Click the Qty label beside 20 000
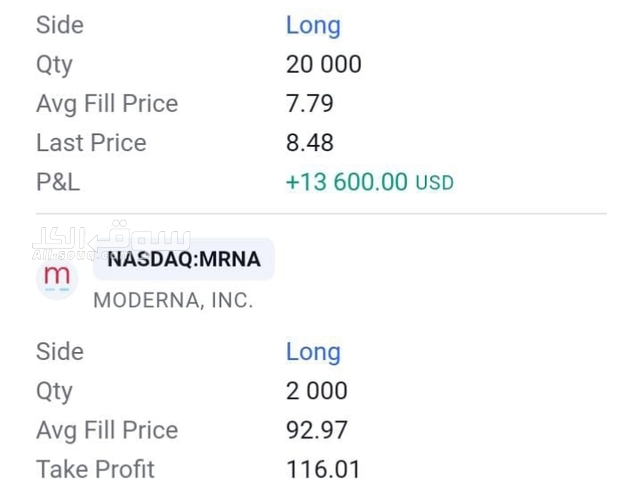 pyautogui.click(x=54, y=65)
